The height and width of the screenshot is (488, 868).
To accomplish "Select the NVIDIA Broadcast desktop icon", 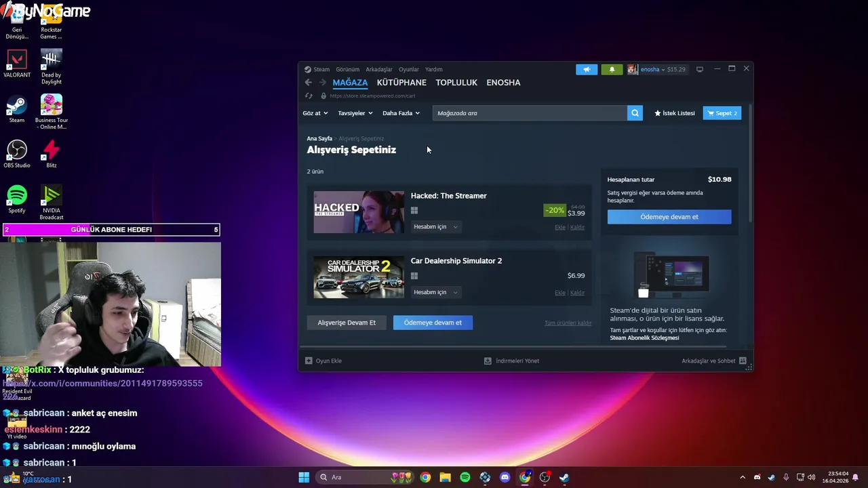I will 51,202.
